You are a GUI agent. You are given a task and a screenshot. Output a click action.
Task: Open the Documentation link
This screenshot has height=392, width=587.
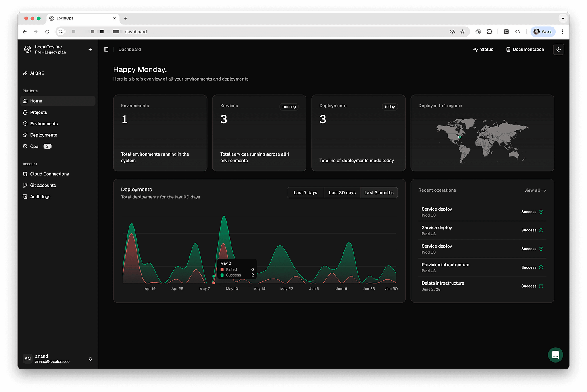click(x=525, y=50)
